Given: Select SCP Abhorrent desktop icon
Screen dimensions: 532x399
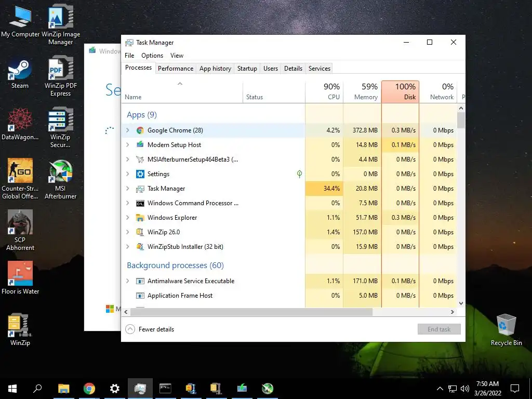Looking at the screenshot, I should coord(20,230).
